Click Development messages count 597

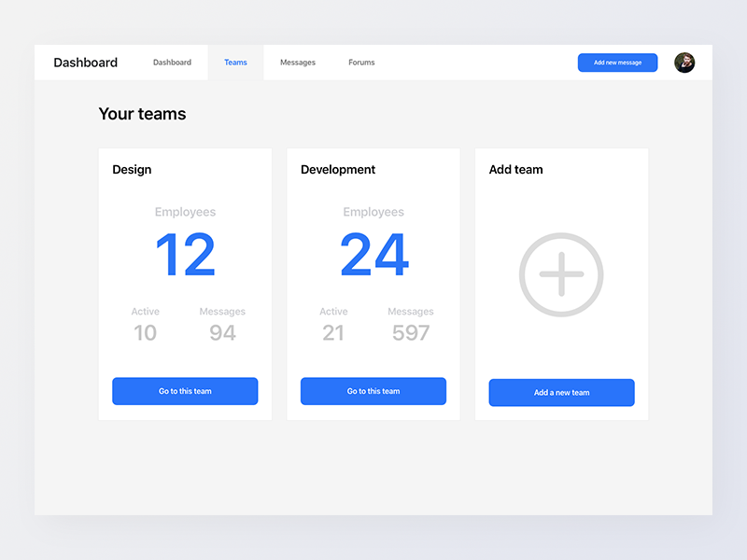click(411, 333)
